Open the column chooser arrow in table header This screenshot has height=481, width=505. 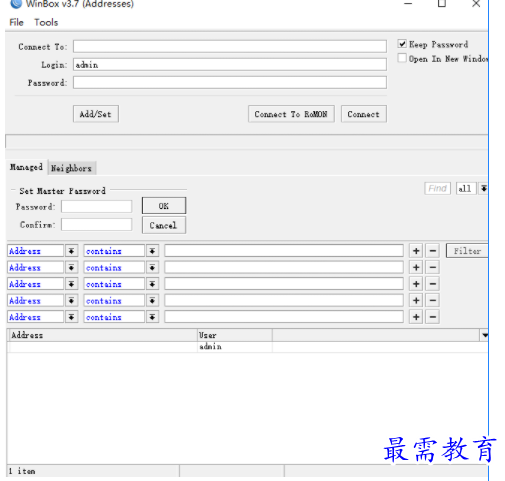(x=484, y=335)
